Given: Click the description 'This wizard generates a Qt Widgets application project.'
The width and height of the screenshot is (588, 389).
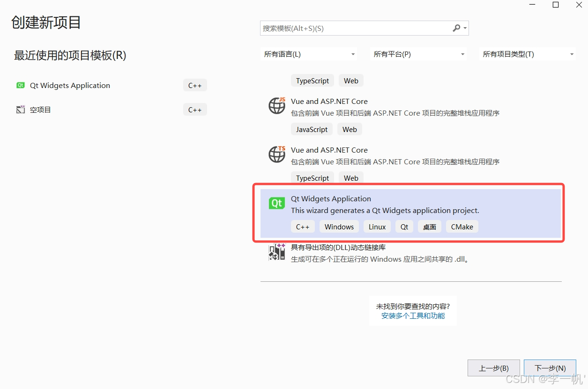Looking at the screenshot, I should pyautogui.click(x=385, y=210).
